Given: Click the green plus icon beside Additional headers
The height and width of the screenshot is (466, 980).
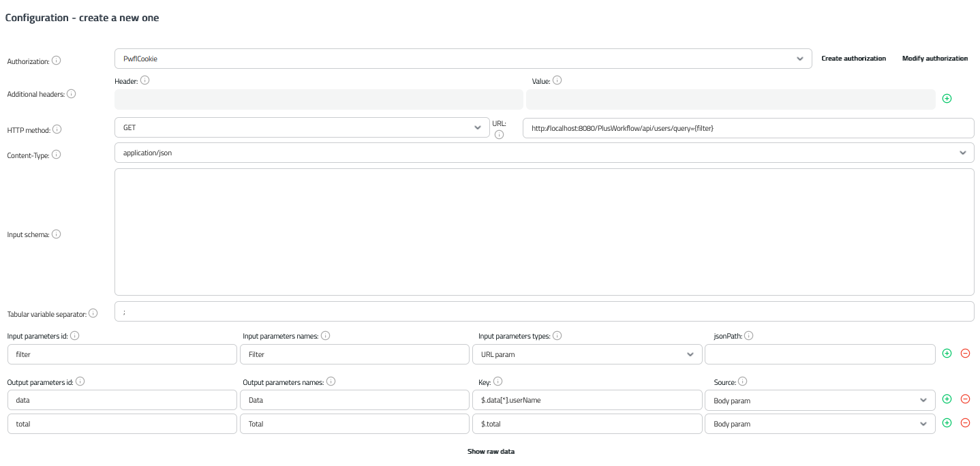Looking at the screenshot, I should pyautogui.click(x=947, y=99).
